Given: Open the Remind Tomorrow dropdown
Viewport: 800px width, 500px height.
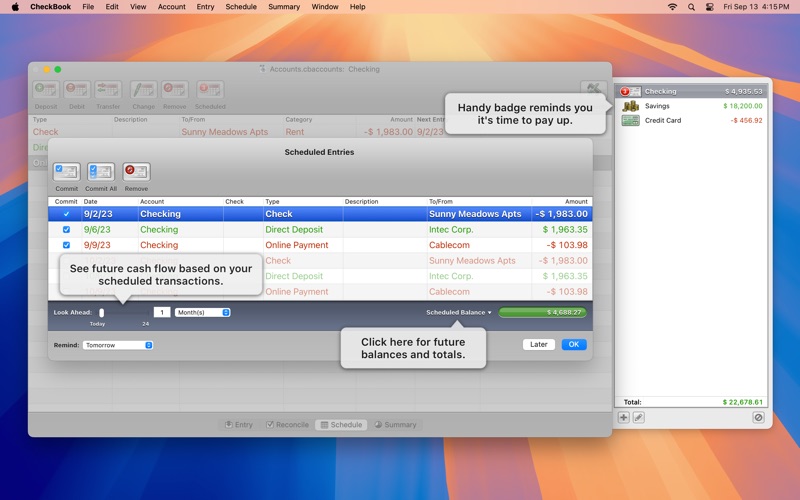Looking at the screenshot, I should 118,345.
